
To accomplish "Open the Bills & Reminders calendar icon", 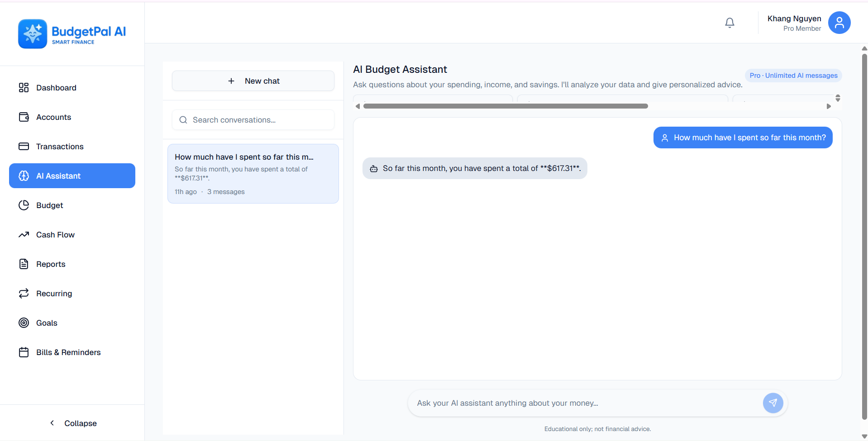I will (x=24, y=352).
